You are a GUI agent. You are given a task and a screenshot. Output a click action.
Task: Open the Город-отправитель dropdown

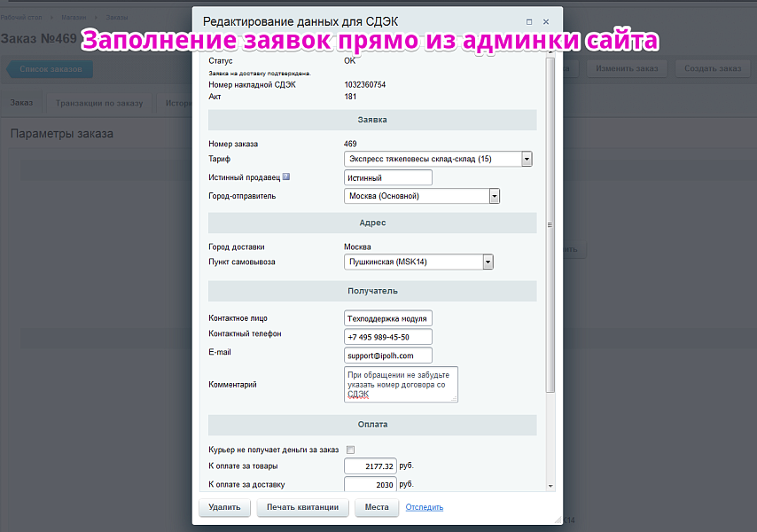point(495,195)
